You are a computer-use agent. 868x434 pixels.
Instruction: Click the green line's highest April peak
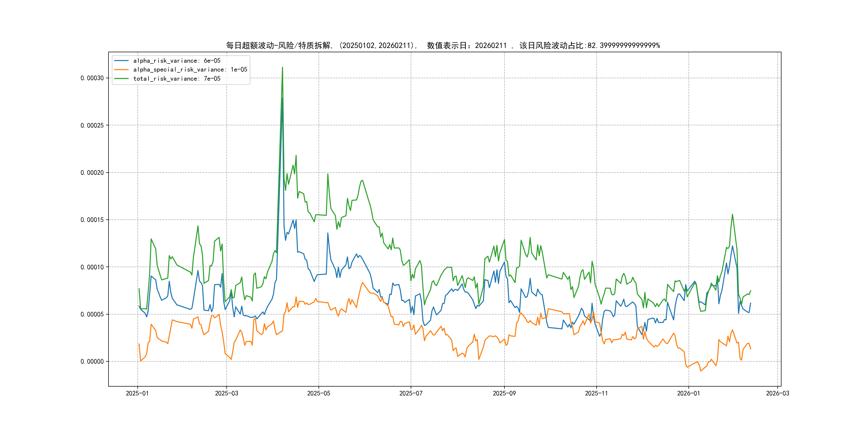[282, 68]
